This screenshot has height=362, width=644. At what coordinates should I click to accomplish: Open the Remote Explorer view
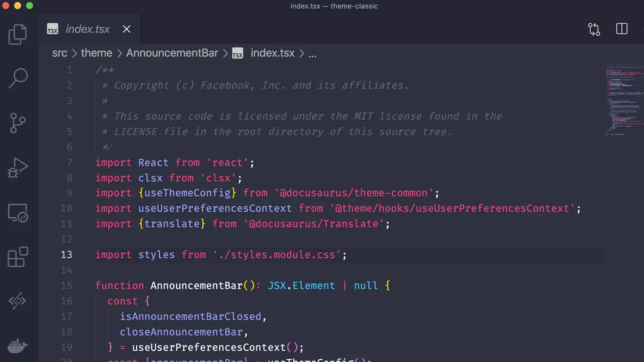click(18, 213)
